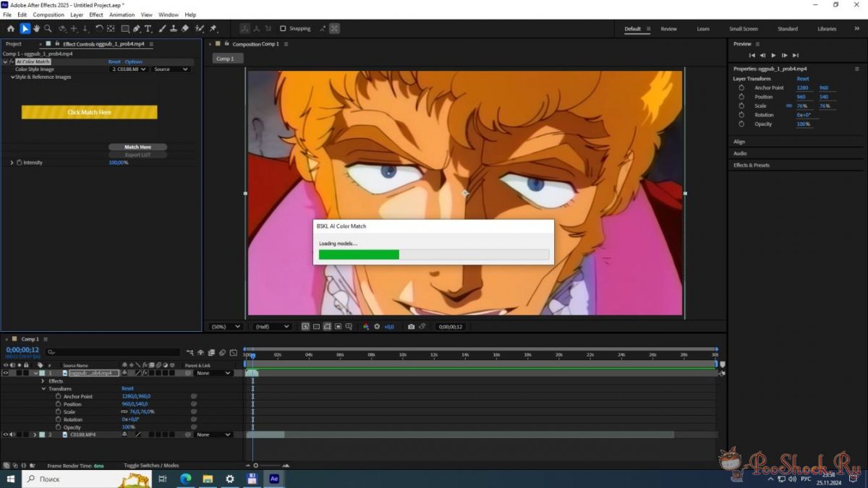Click the Position stopwatch in timeline
868x488 pixels.
[59, 404]
